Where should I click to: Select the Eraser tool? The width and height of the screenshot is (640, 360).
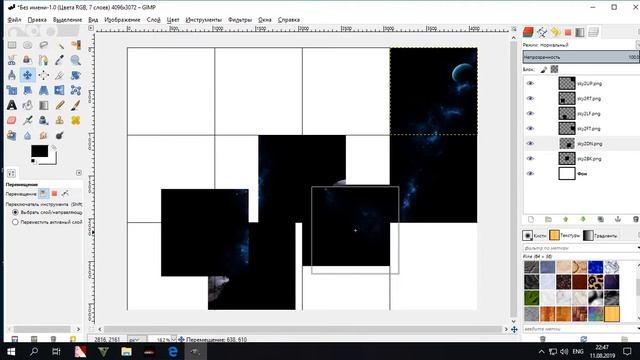point(12,120)
